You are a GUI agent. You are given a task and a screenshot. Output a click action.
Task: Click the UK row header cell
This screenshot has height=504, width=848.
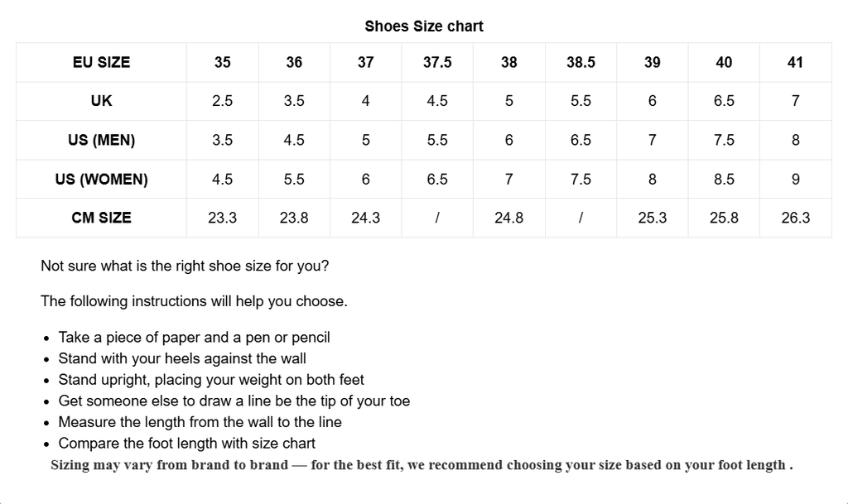[x=101, y=101]
